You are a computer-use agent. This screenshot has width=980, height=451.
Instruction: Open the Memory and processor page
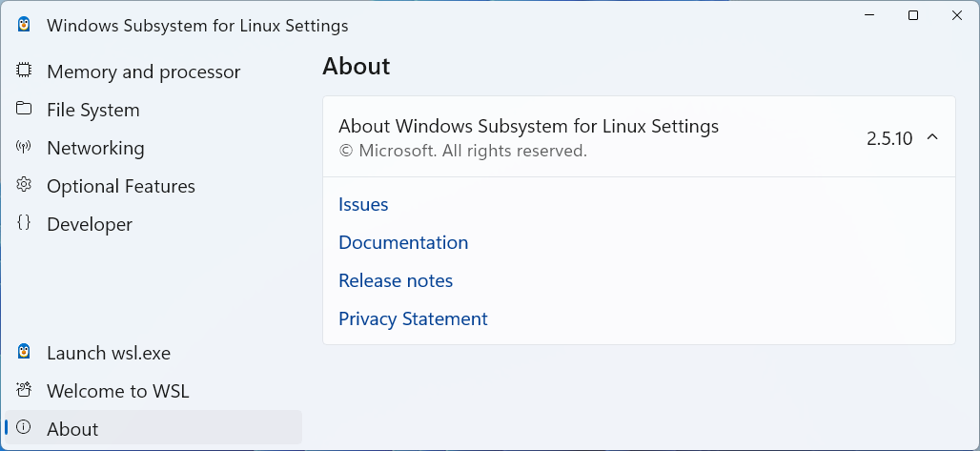click(153, 71)
